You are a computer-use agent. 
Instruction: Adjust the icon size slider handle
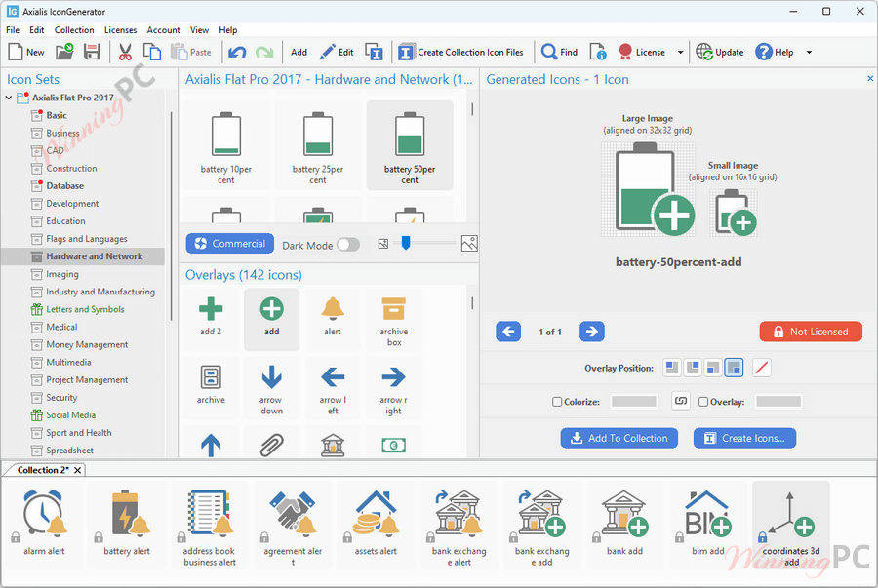pyautogui.click(x=406, y=243)
